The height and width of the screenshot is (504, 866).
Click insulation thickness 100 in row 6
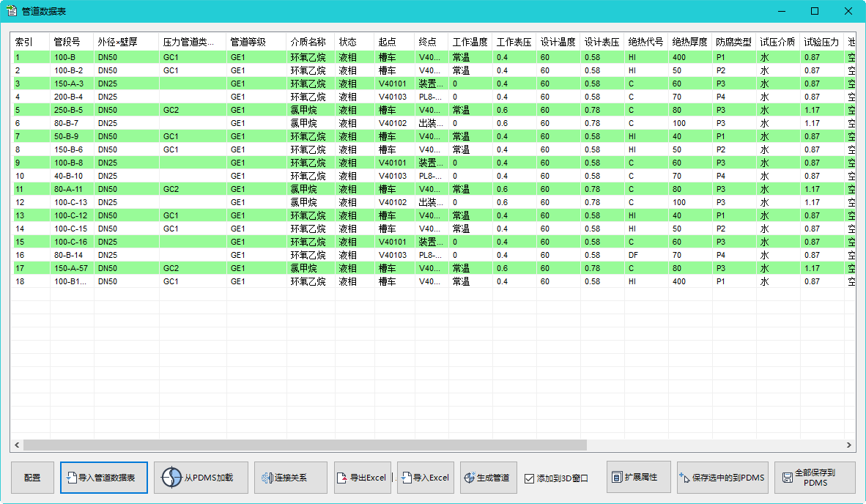[x=690, y=123]
